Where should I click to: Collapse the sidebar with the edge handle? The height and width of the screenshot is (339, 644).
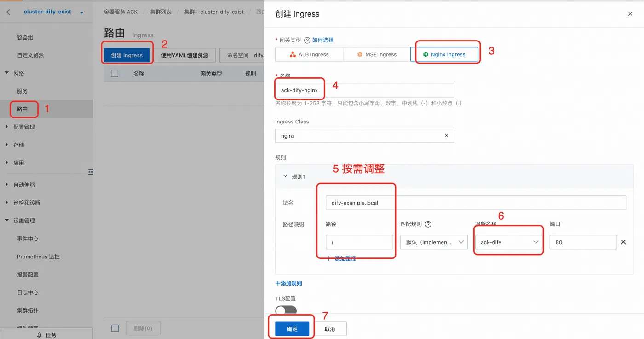pos(91,172)
